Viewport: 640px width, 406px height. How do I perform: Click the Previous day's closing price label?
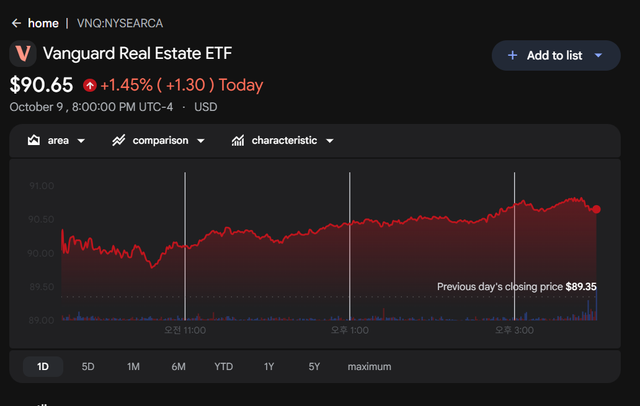pos(517,286)
